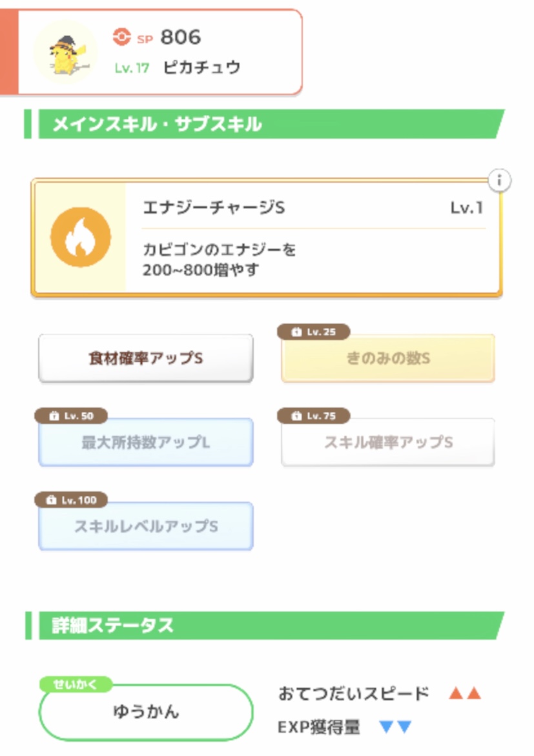Open the 食材確率アップS sub skill

[146, 358]
